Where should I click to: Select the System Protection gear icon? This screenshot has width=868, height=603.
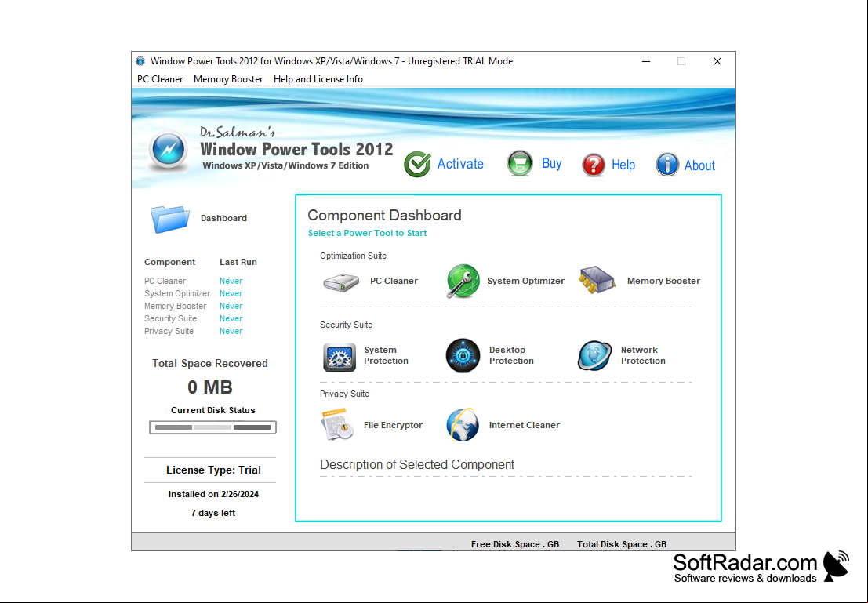[340, 357]
